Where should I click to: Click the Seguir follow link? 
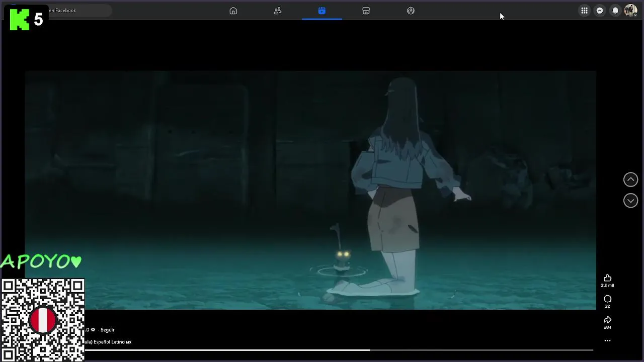(x=107, y=330)
